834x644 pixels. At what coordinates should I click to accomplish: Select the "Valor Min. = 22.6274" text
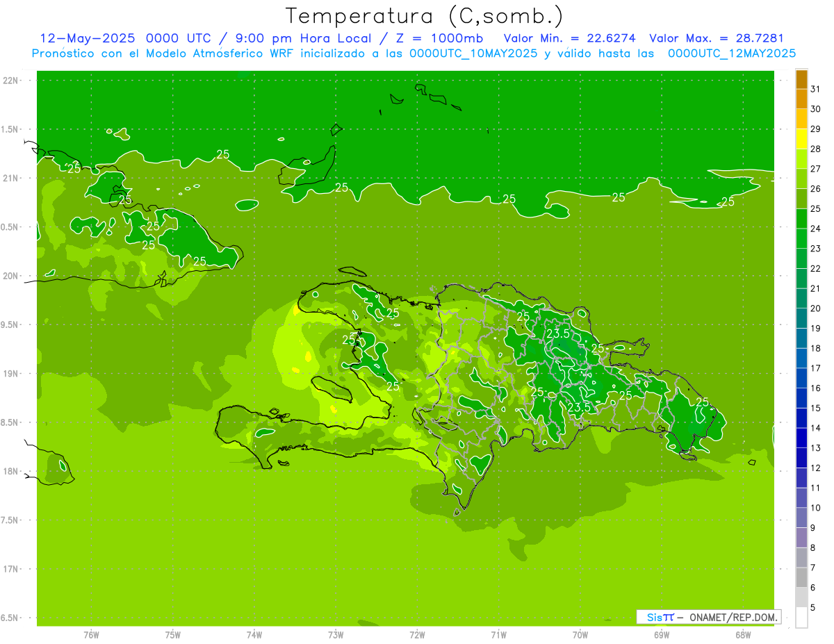(569, 38)
